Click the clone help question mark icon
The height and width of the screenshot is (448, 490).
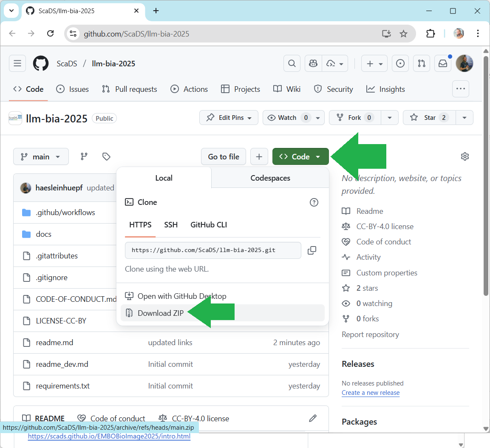click(314, 202)
